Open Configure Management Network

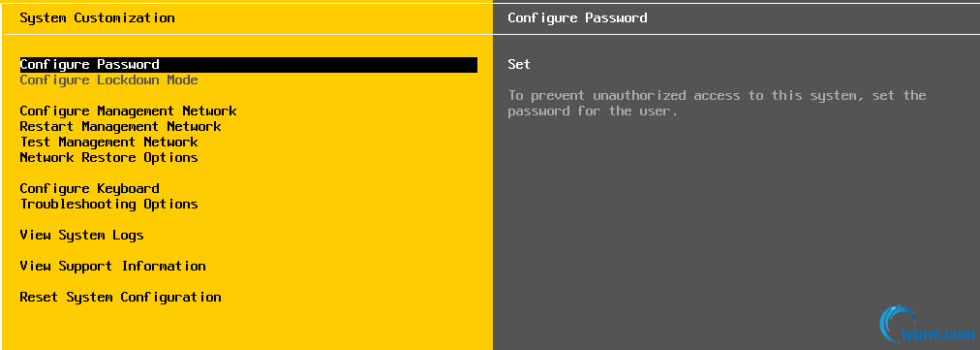128,111
